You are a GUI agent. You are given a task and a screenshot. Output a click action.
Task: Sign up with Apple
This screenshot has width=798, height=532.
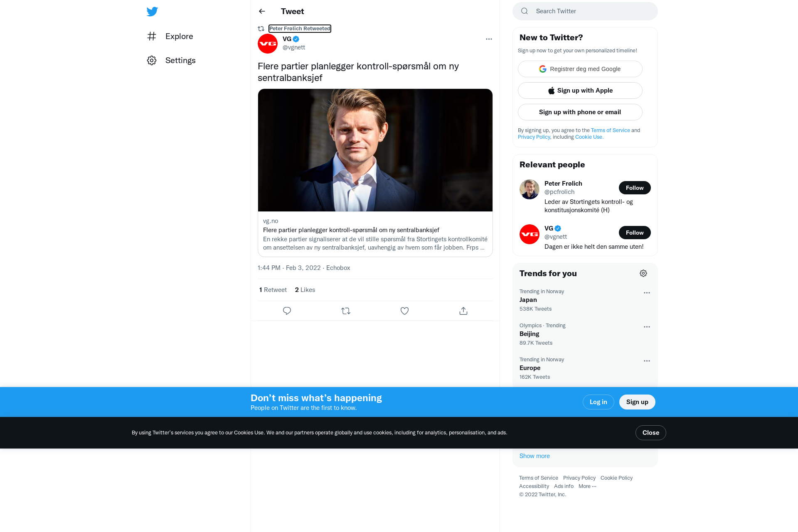(580, 91)
